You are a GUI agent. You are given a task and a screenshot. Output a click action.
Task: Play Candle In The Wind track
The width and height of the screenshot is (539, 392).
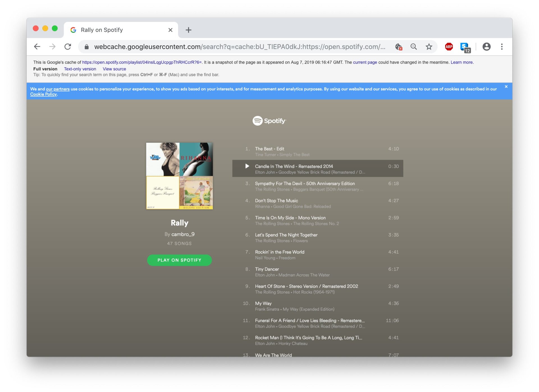point(247,166)
